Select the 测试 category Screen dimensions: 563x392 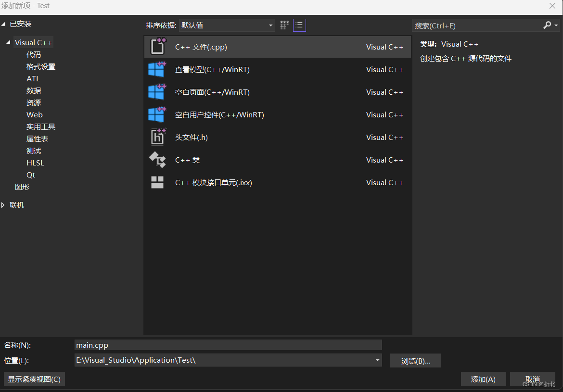(34, 151)
